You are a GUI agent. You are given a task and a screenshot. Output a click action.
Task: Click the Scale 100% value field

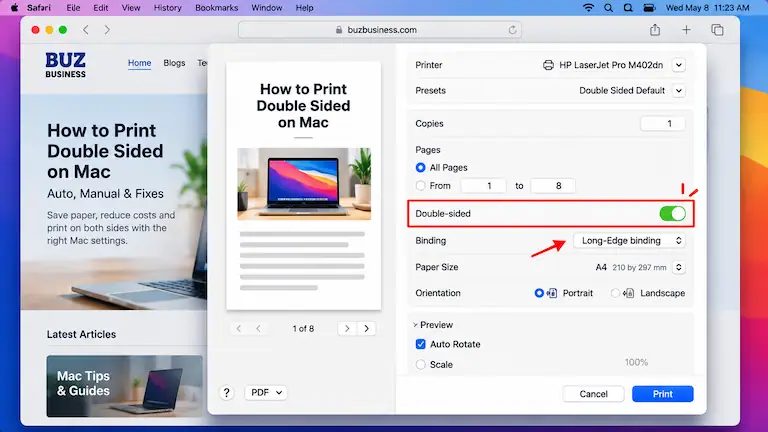click(x=636, y=362)
